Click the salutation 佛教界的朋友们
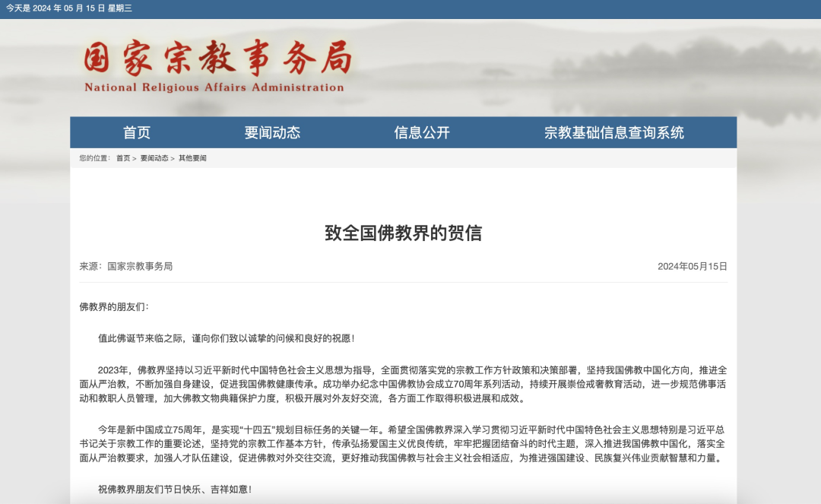The width and height of the screenshot is (821, 504). pos(114,307)
